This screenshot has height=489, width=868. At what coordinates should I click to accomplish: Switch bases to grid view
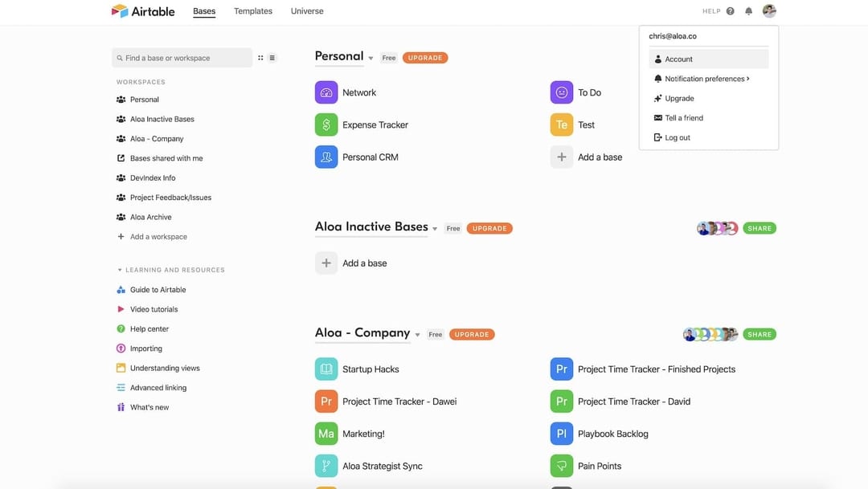tap(260, 57)
